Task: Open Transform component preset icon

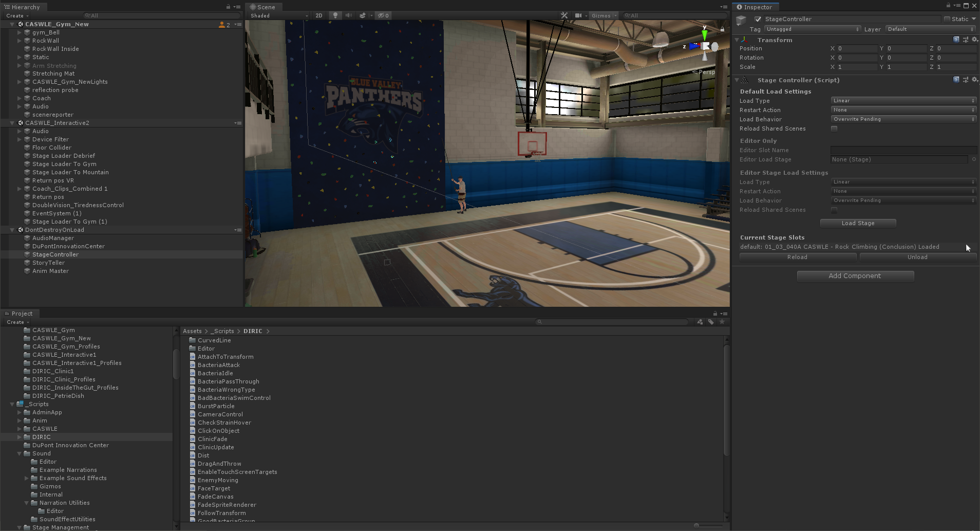Action: [x=966, y=40]
